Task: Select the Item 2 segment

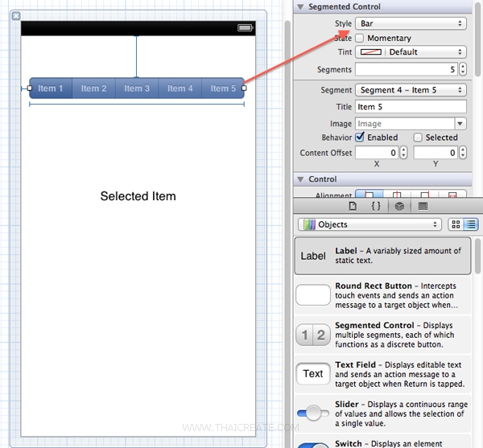Action: [x=93, y=88]
